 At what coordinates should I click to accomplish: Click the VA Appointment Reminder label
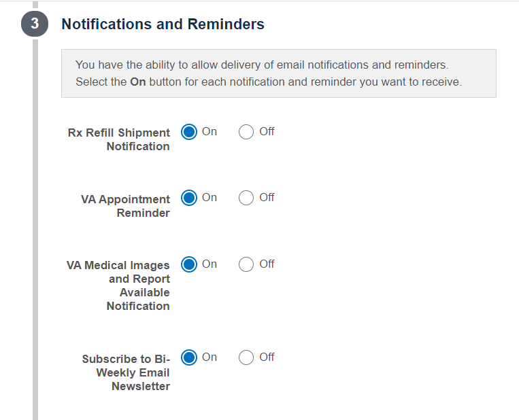[x=125, y=206]
